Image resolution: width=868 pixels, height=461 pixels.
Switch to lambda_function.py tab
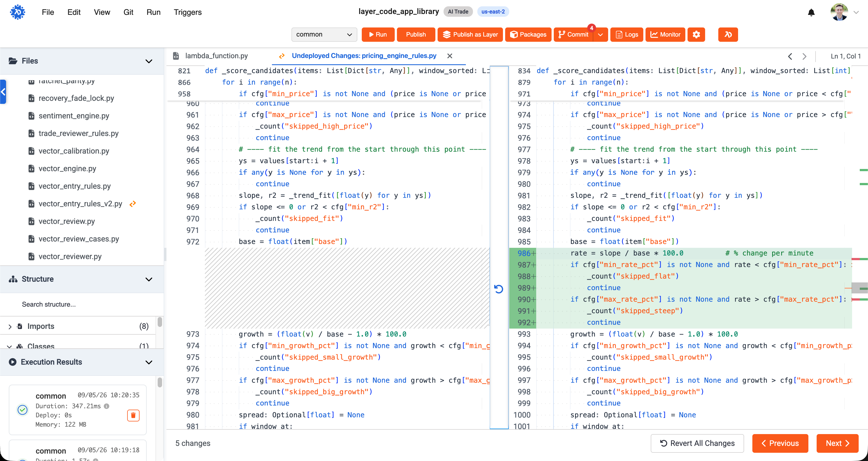pos(216,56)
